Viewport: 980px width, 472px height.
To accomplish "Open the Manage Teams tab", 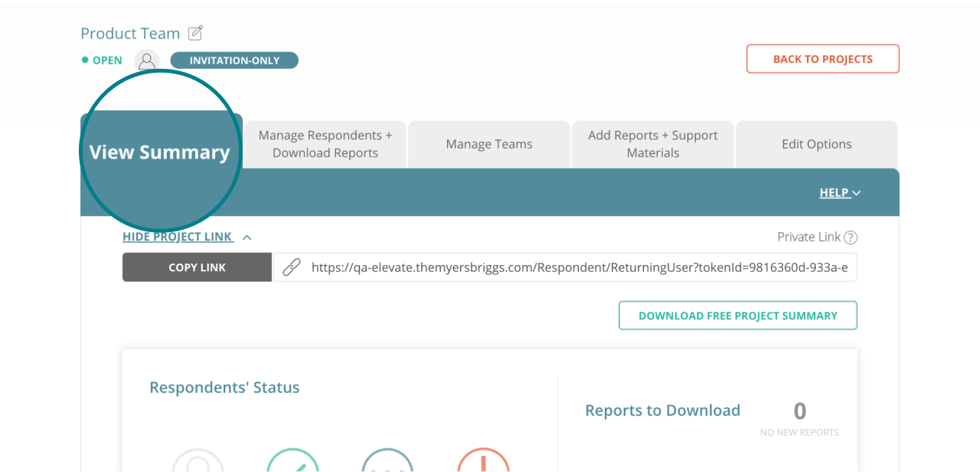I will 489,144.
